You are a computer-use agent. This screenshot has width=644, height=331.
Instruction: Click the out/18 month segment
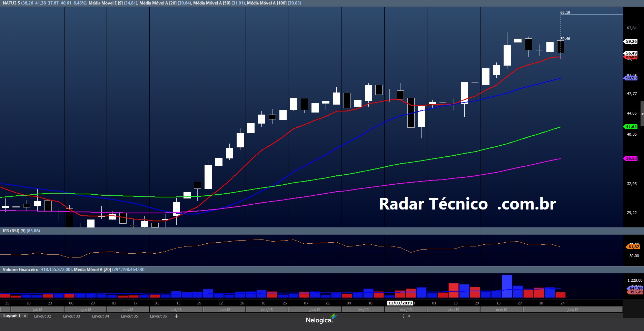176,310
